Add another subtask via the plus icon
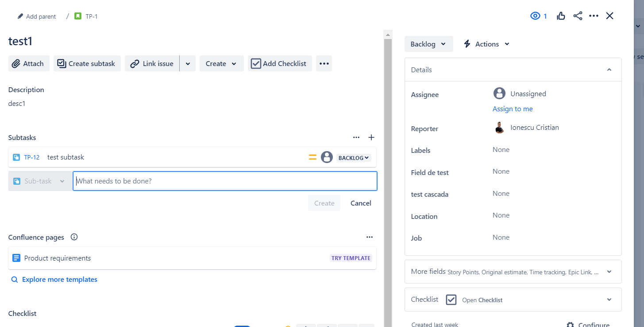The image size is (644, 327). point(371,137)
